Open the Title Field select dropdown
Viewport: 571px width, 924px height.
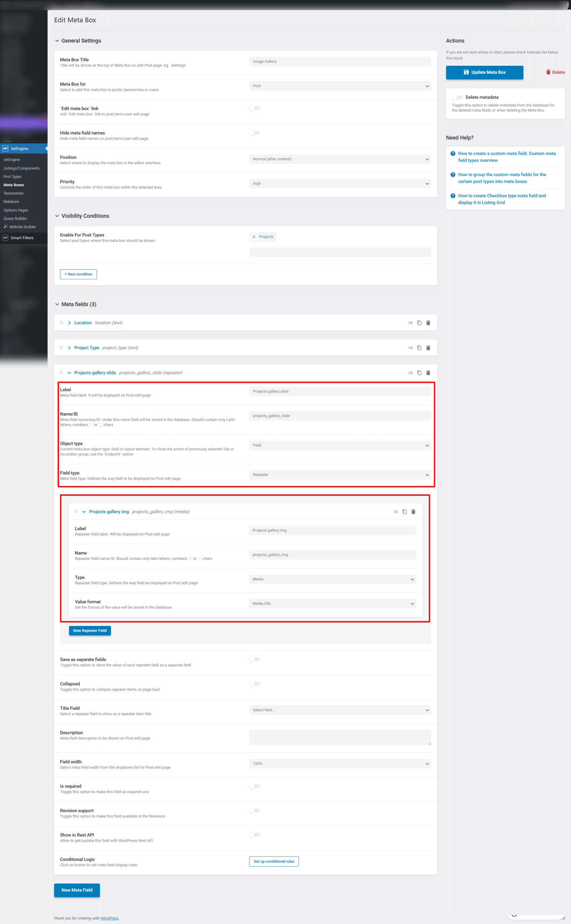pos(340,710)
